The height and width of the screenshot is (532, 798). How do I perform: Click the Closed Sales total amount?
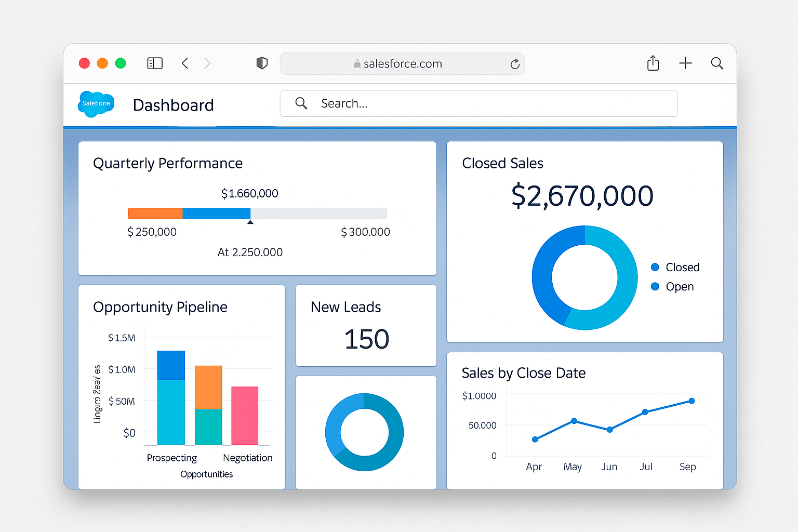[x=582, y=196]
